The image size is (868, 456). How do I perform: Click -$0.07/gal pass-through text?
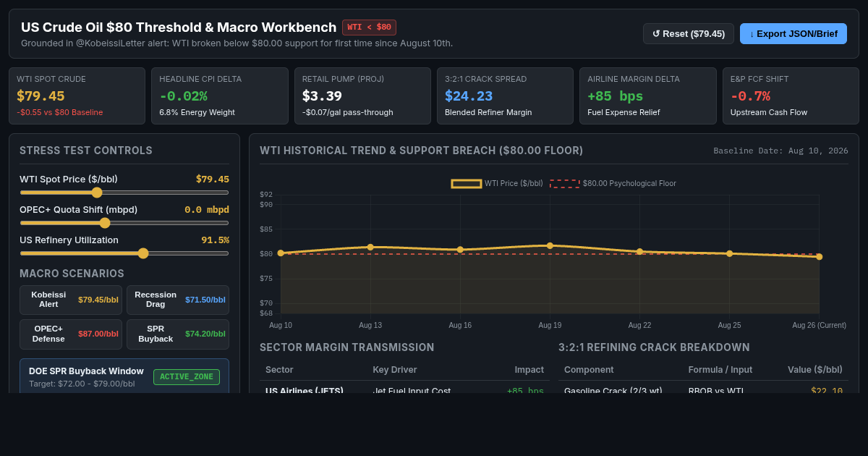click(348, 112)
